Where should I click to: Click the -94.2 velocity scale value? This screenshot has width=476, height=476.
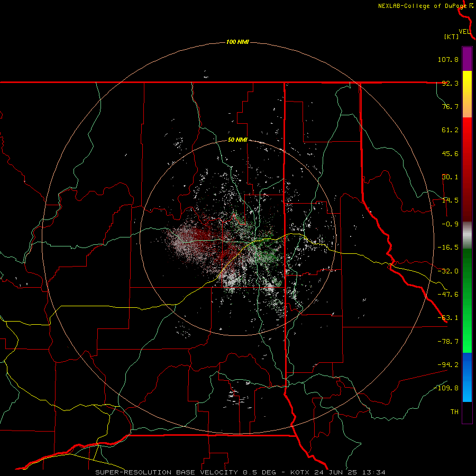(x=448, y=364)
